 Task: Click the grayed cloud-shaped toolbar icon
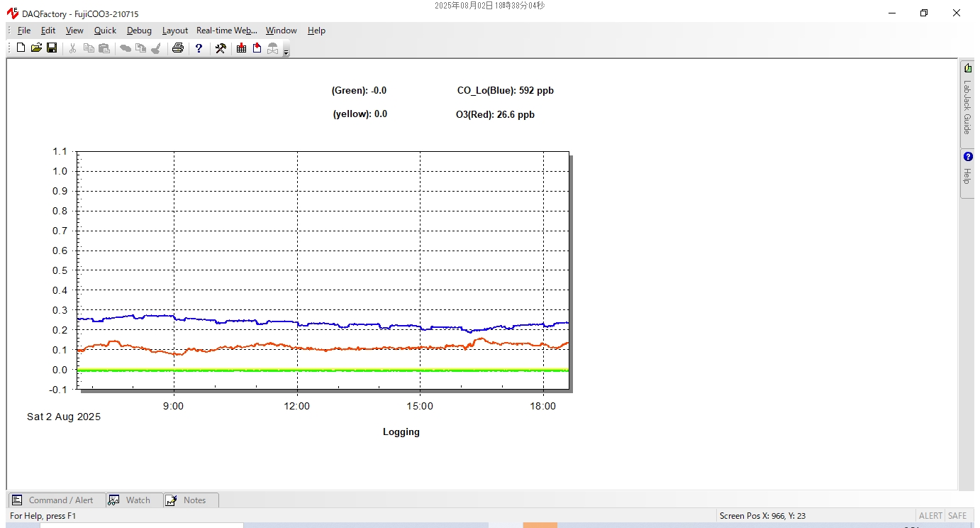(x=125, y=48)
